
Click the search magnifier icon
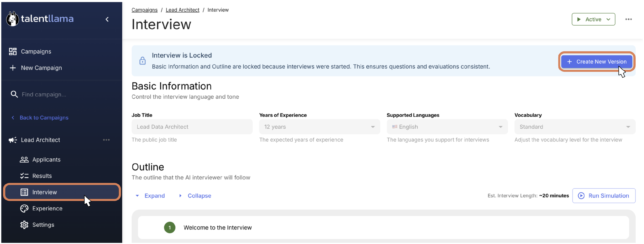[x=14, y=94]
